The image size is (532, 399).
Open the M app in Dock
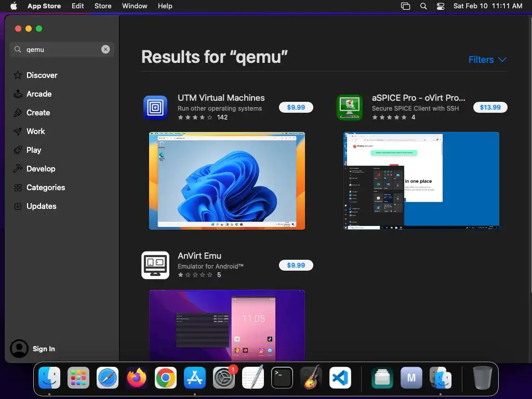tap(411, 378)
